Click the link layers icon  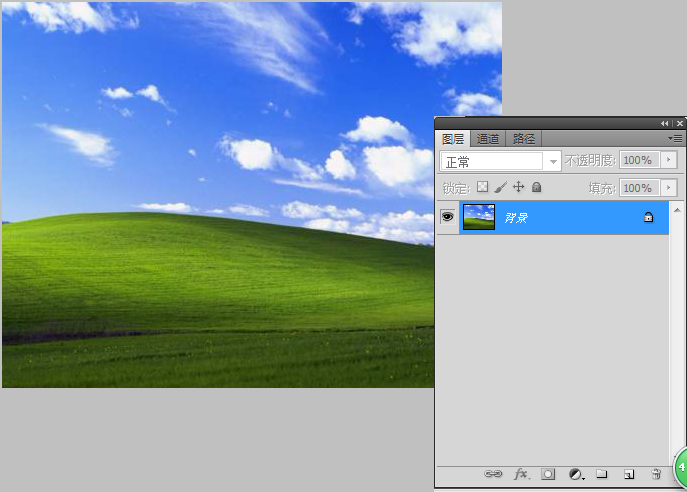(493, 474)
